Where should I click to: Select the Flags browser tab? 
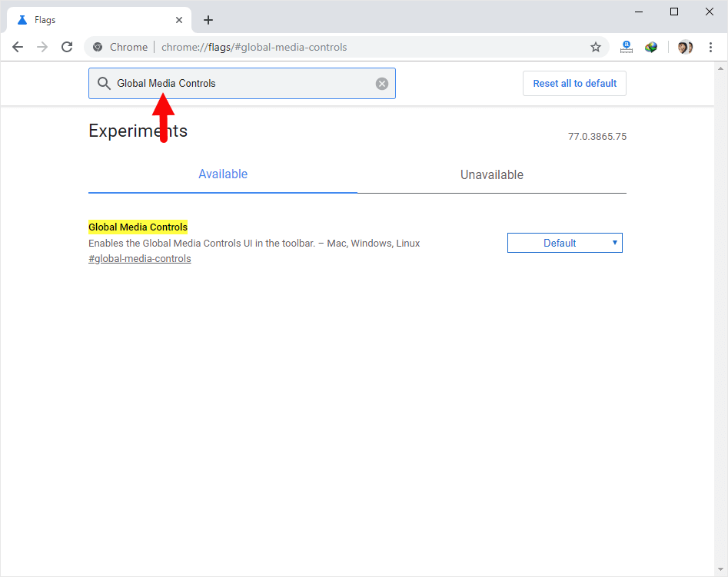tap(99, 20)
